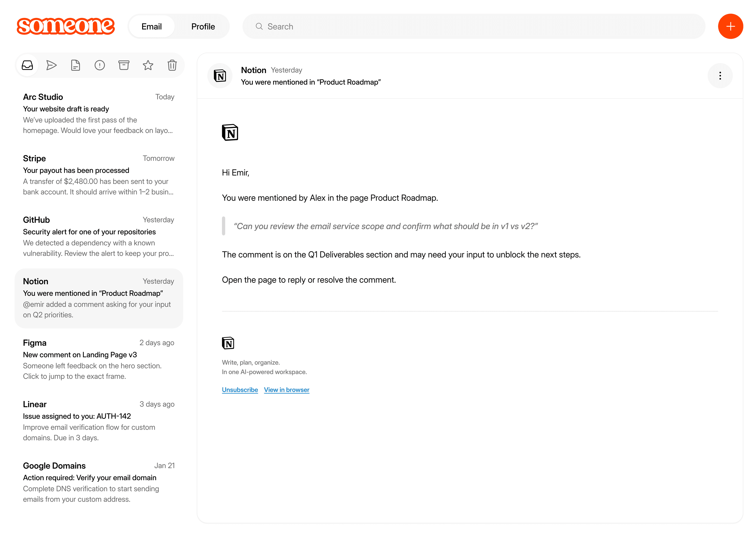This screenshot has height=538, width=756.
Task: Open the three-dot email options menu
Action: [x=720, y=76]
